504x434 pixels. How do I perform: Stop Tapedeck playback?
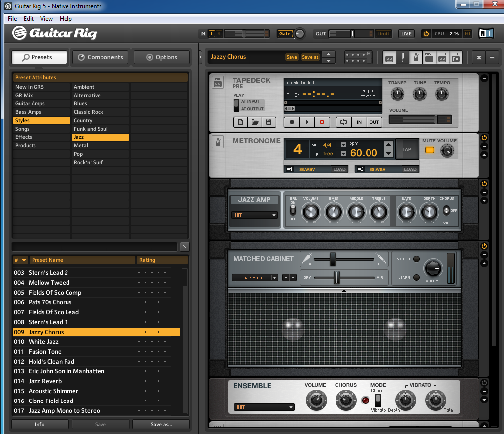[x=292, y=122]
